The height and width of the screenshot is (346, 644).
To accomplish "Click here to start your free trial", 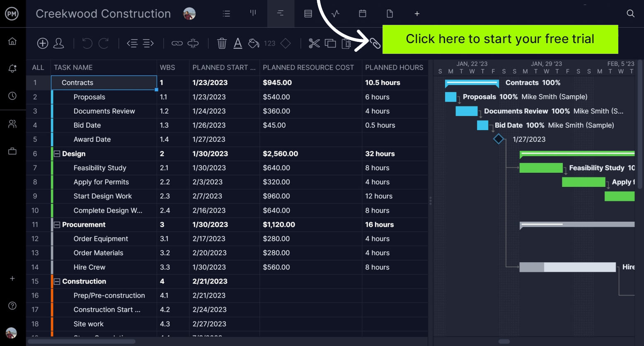I will click(x=500, y=39).
